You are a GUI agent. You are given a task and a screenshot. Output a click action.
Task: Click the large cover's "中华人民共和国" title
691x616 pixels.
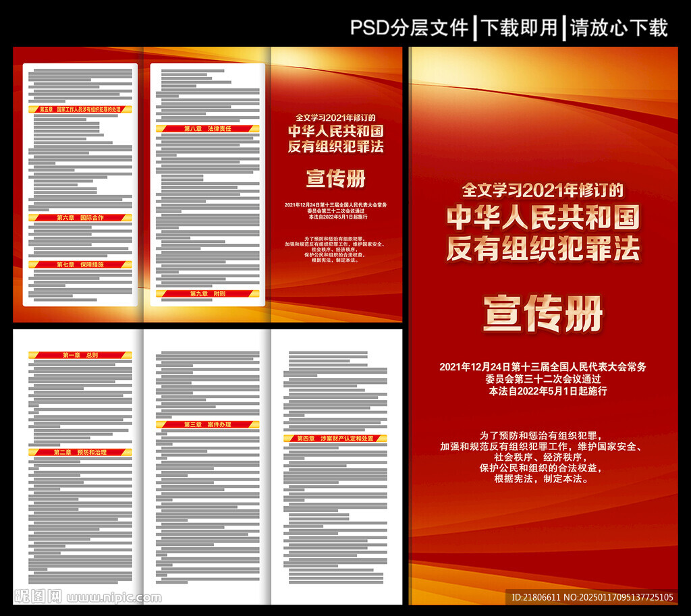pyautogui.click(x=543, y=217)
